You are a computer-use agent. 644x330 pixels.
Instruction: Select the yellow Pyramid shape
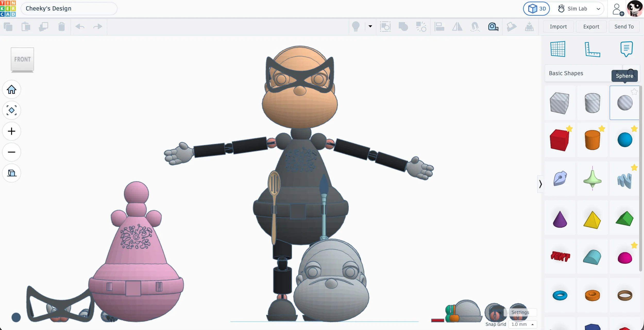click(592, 219)
